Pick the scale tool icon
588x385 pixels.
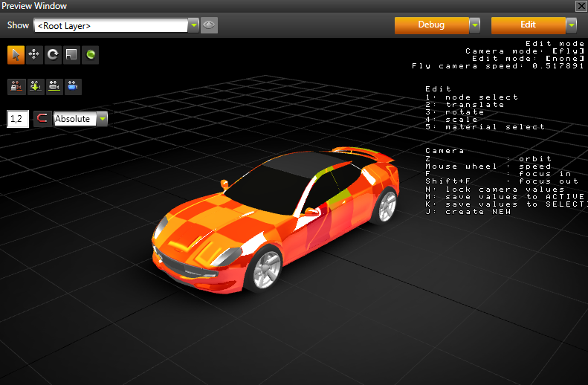click(x=71, y=54)
